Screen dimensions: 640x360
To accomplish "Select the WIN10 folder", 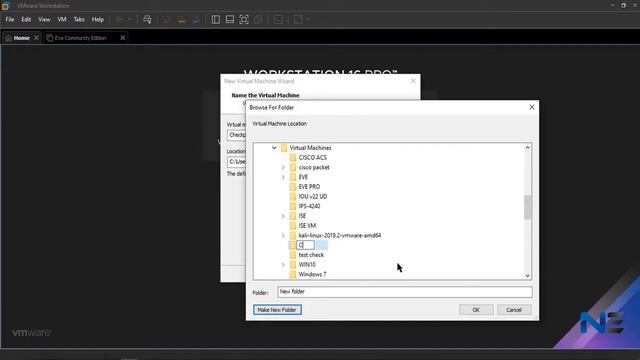I will (x=307, y=264).
